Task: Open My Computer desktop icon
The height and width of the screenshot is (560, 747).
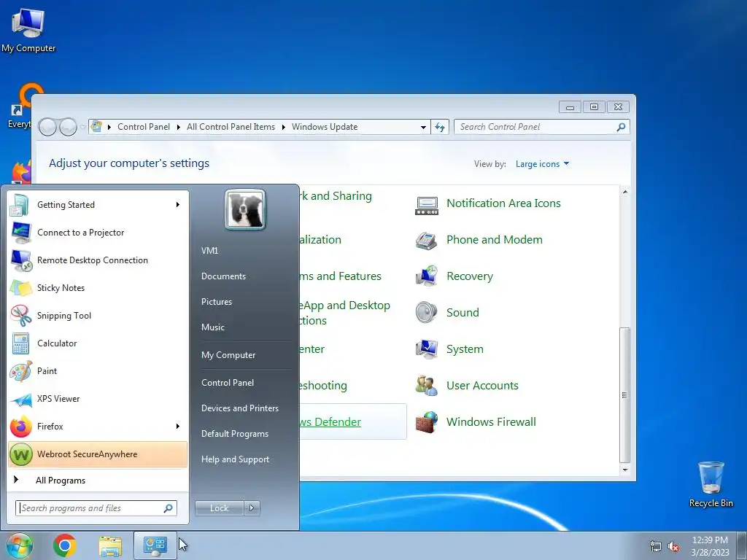Action: coord(28,31)
